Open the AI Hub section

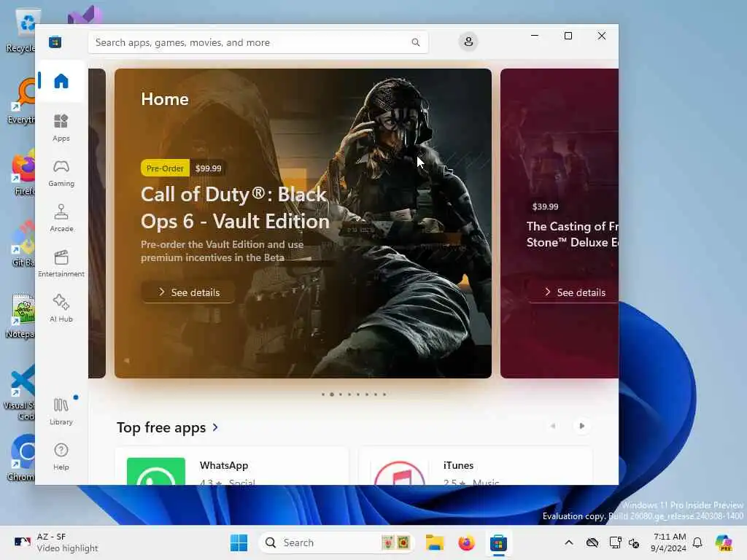[x=61, y=308]
